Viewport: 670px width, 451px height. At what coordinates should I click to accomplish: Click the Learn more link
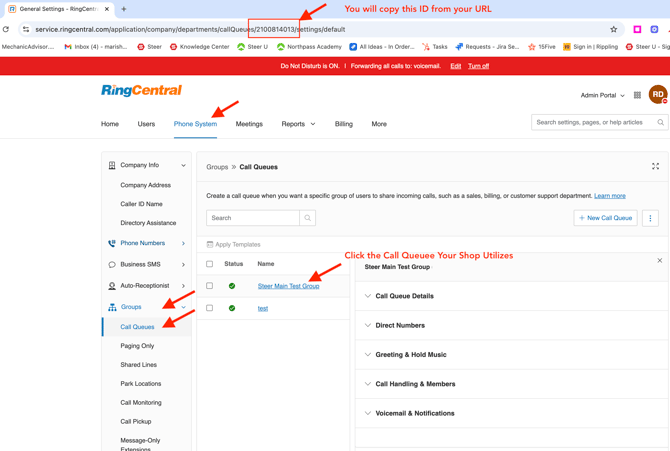click(x=610, y=196)
